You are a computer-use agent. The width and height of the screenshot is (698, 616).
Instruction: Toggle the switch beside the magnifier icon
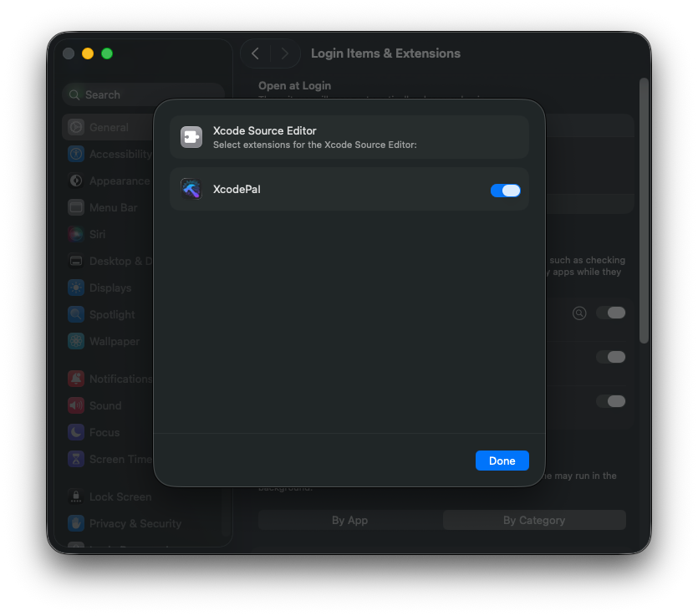pos(611,313)
